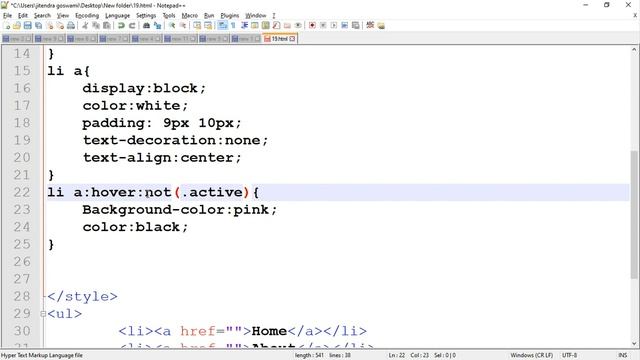Click the ABC spell-check icon
The height and width of the screenshot is (360, 640).
pyautogui.click(x=370, y=25)
